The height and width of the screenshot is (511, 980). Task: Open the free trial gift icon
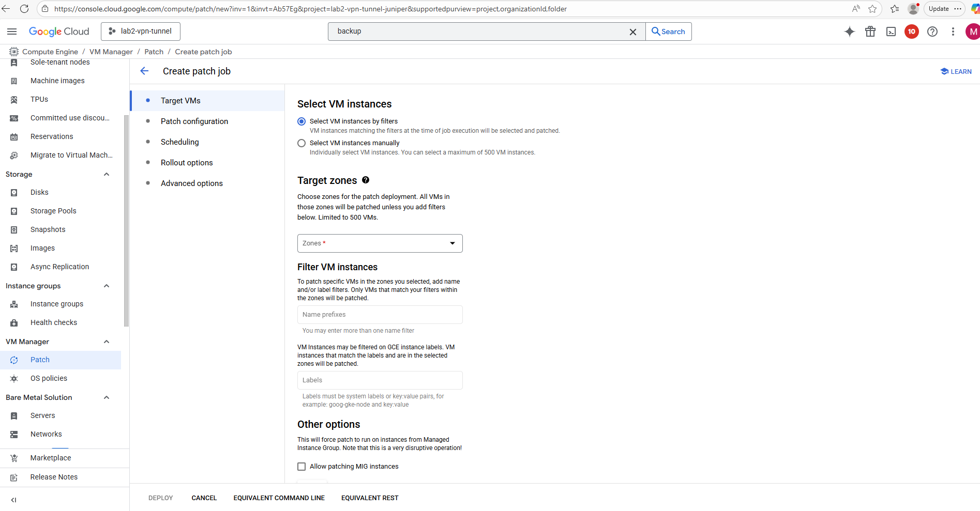[x=870, y=32]
